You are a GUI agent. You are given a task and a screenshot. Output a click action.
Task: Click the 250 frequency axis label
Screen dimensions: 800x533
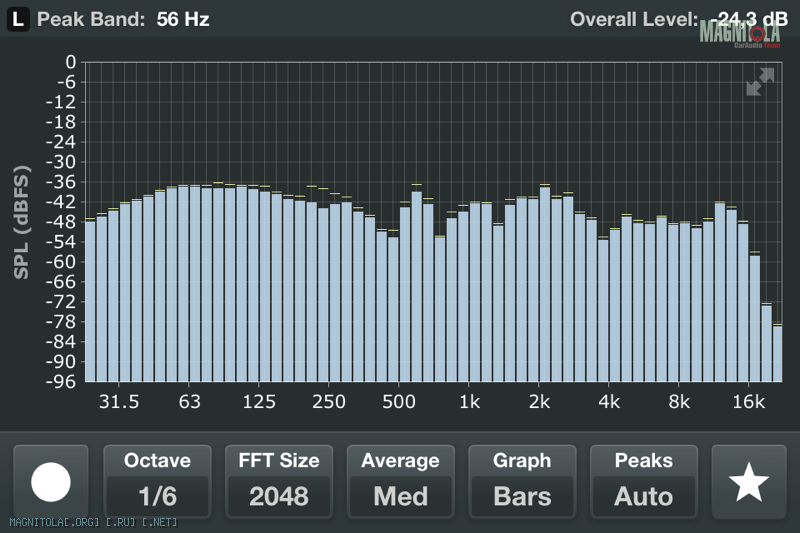(329, 402)
